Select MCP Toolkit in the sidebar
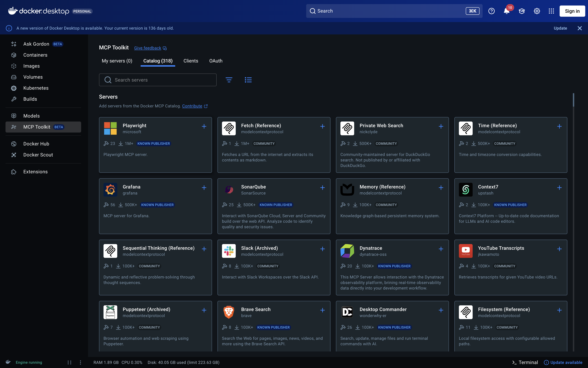This screenshot has width=588, height=368. [43, 127]
